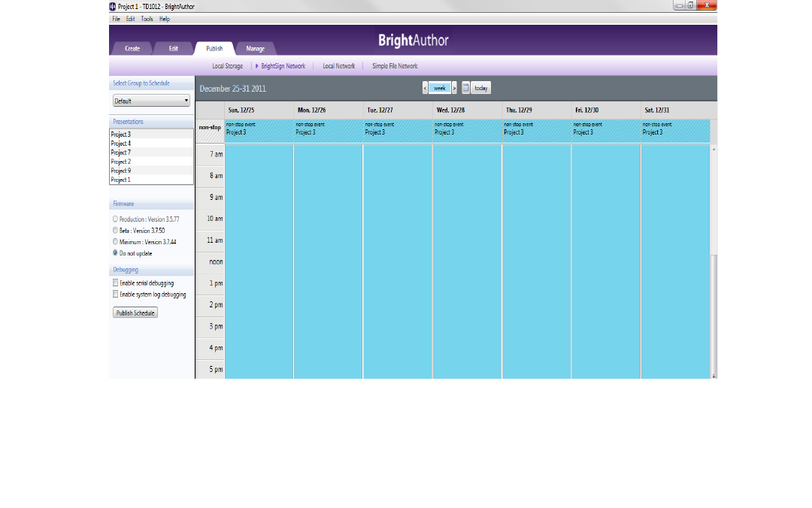812x508 pixels.
Task: Choose the Do not update firmware option
Action: 116,253
